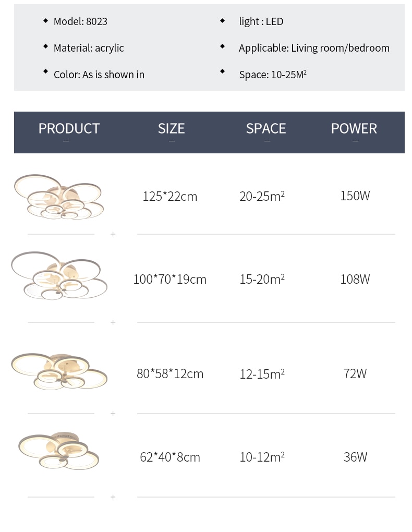The width and height of the screenshot is (412, 532).
Task: Click the SIZE column header
Action: pyautogui.click(x=172, y=129)
